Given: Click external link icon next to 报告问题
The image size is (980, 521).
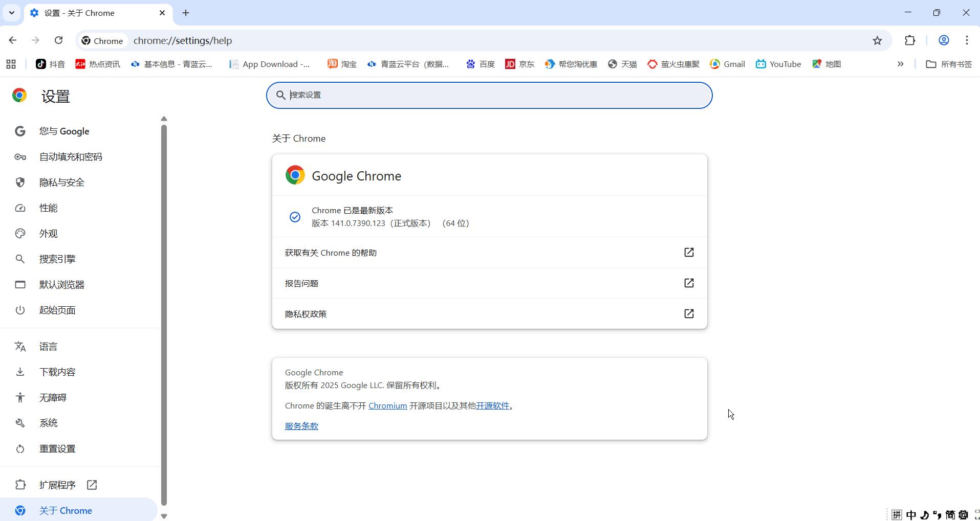Looking at the screenshot, I should 689,283.
